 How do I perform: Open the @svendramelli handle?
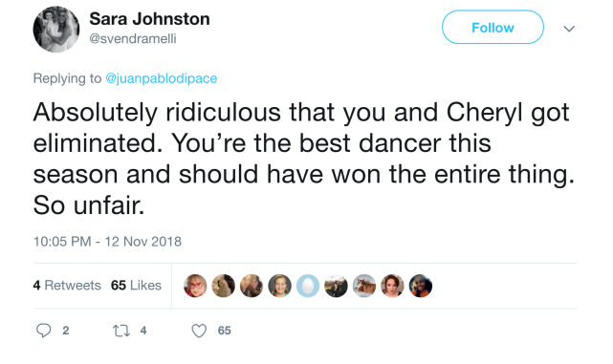133,38
